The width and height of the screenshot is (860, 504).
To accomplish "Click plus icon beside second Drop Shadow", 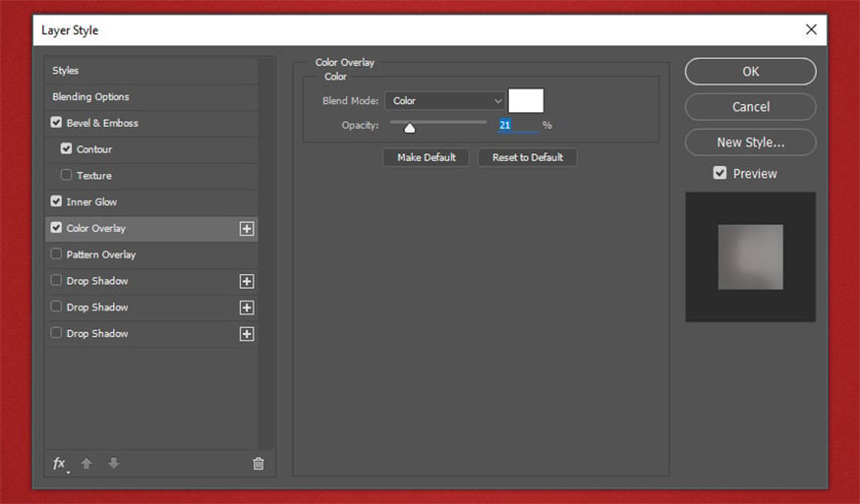I will pyautogui.click(x=247, y=308).
